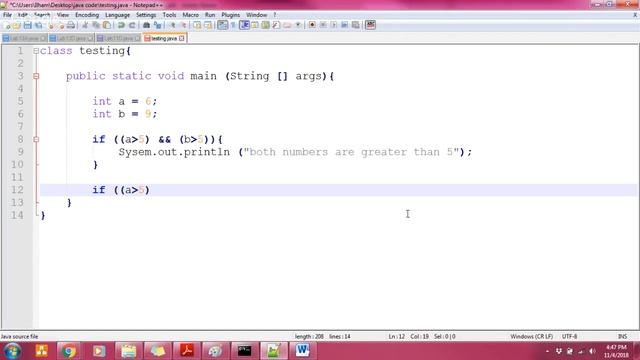Open the Macro menu
This screenshot has height=360, width=640.
click(x=190, y=15)
